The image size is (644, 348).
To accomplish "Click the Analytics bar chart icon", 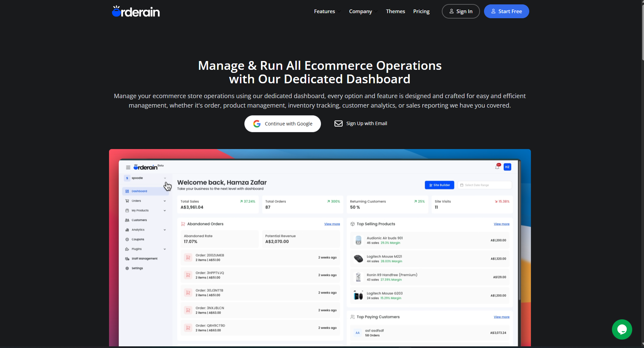I will (127, 230).
